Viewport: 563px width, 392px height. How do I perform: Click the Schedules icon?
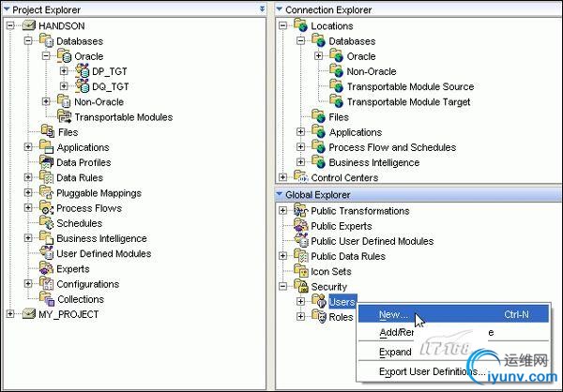click(x=46, y=222)
